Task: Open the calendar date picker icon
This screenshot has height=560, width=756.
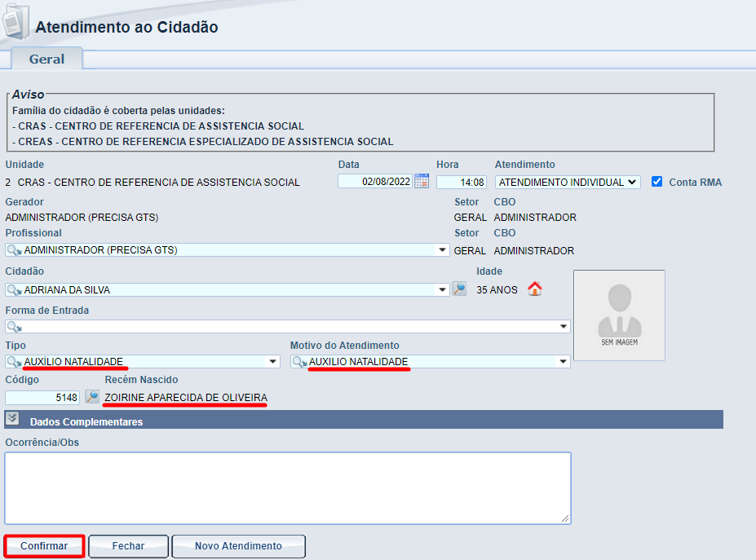Action: pyautogui.click(x=422, y=182)
